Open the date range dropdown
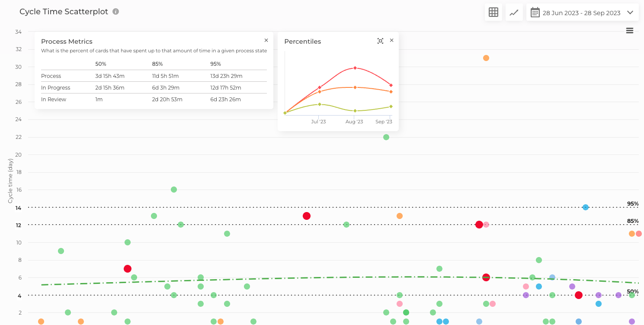This screenshot has height=325, width=644. coord(631,13)
